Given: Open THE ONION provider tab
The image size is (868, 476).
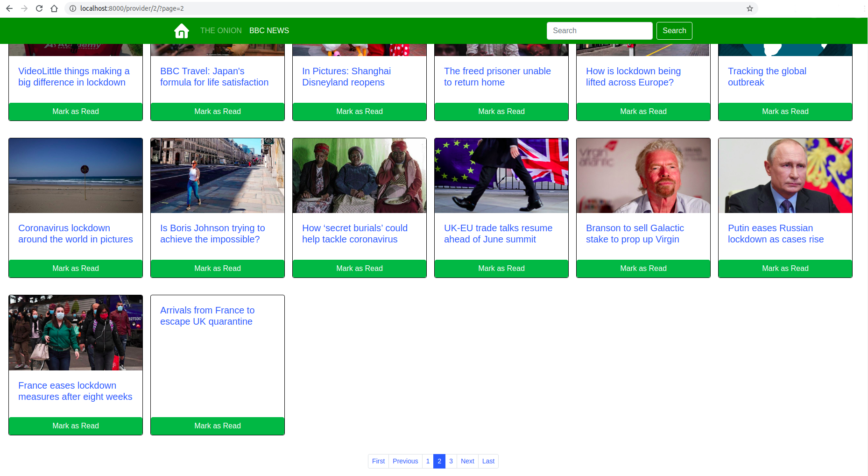Looking at the screenshot, I should coord(221,30).
